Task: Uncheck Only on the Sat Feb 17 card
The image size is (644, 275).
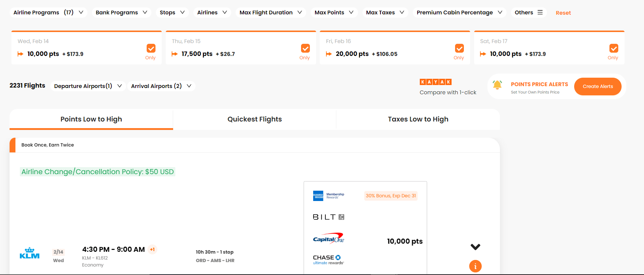Action: click(613, 48)
